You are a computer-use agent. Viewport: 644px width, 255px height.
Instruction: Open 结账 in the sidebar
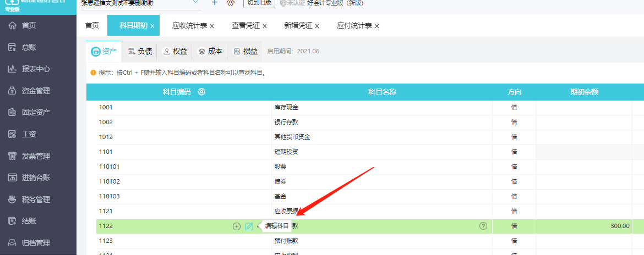(22, 221)
